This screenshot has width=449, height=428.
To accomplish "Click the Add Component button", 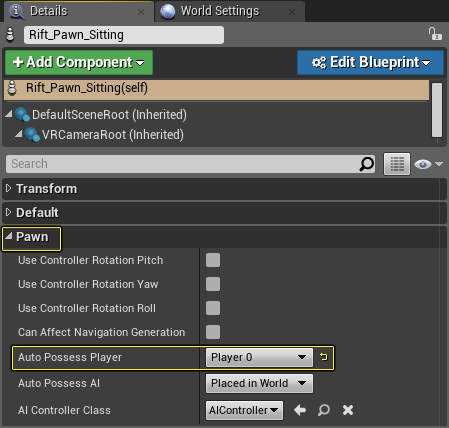I will click(79, 62).
